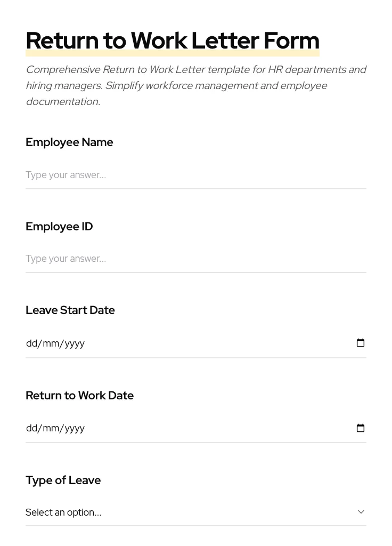Click the Employee Name answer field
The height and width of the screenshot is (546, 392).
coord(196,175)
